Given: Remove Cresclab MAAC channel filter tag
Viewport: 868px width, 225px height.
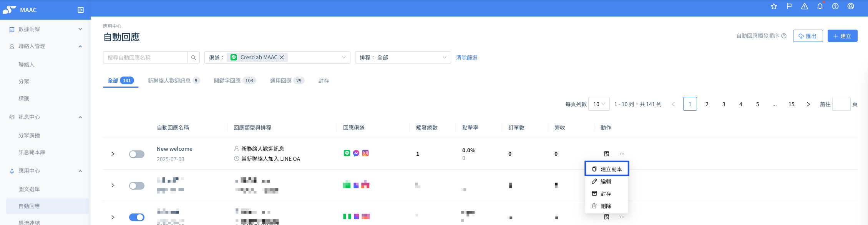Looking at the screenshot, I should pyautogui.click(x=282, y=57).
